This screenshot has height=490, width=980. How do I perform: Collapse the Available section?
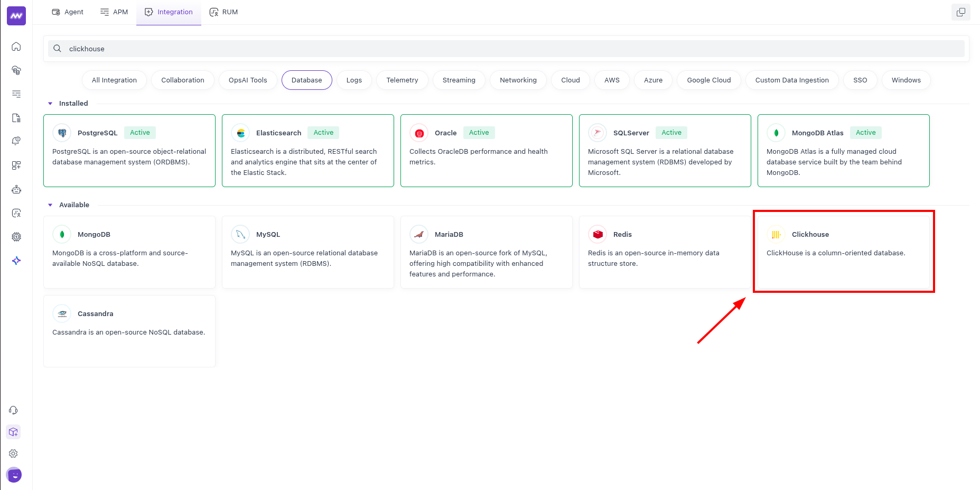(51, 205)
